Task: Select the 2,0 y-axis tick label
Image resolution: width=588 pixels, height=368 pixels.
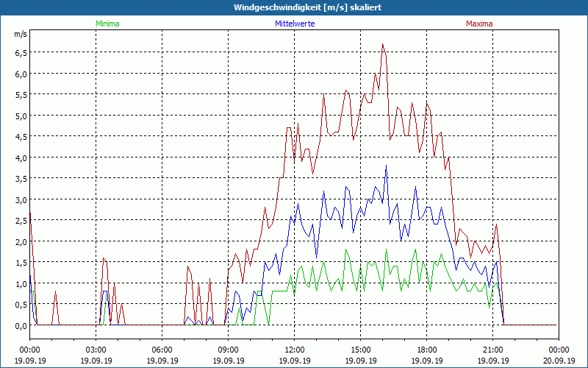Action: pos(20,241)
